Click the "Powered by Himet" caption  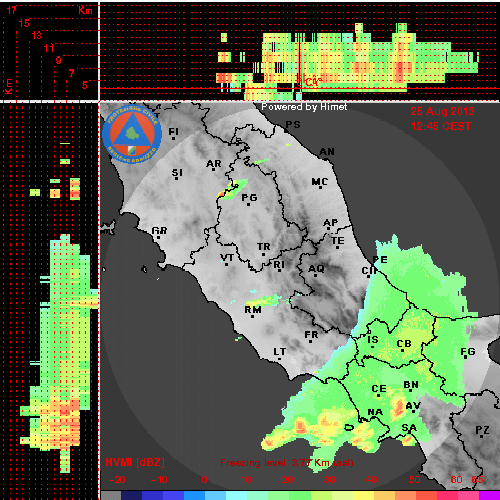coord(304,107)
